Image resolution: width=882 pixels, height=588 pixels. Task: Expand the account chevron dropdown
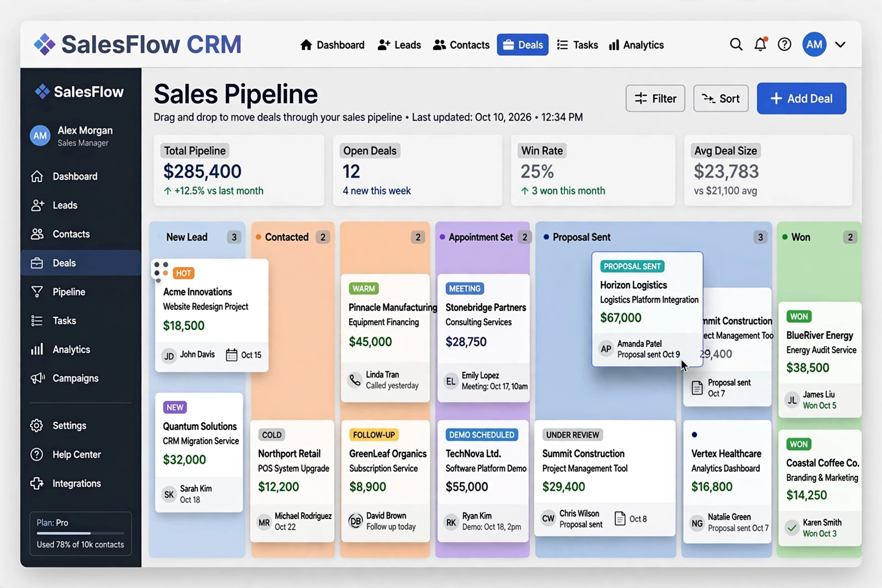coord(840,45)
